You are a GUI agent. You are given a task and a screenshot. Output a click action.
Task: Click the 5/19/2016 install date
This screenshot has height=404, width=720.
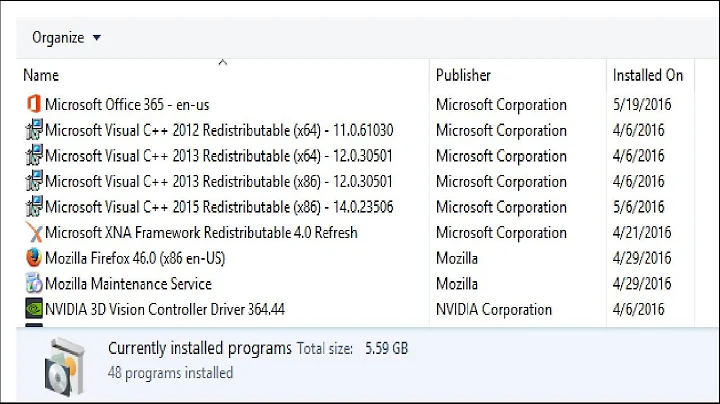coord(642,105)
